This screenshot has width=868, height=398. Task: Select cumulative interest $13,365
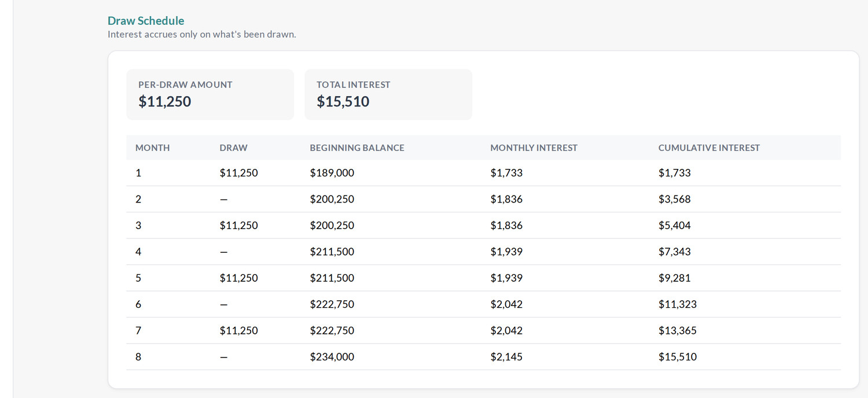pos(678,331)
